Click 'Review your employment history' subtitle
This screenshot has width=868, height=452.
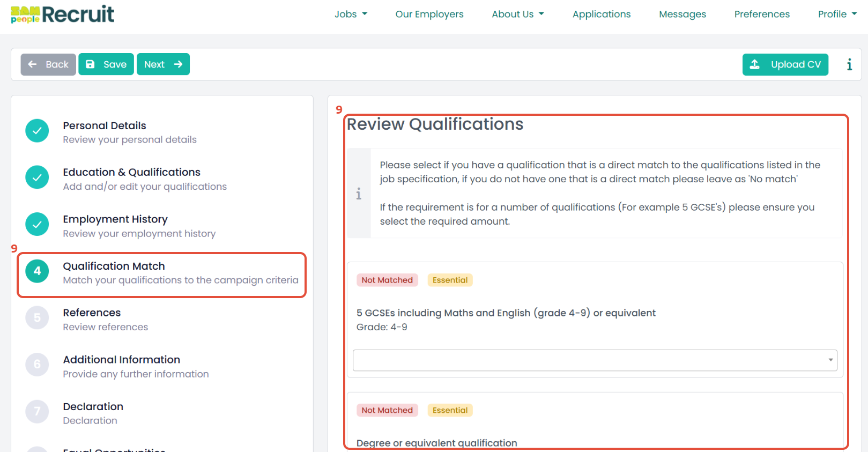(x=139, y=234)
